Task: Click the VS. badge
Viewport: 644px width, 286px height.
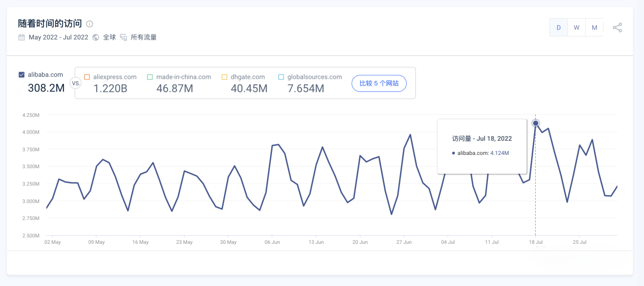Action: click(x=76, y=83)
